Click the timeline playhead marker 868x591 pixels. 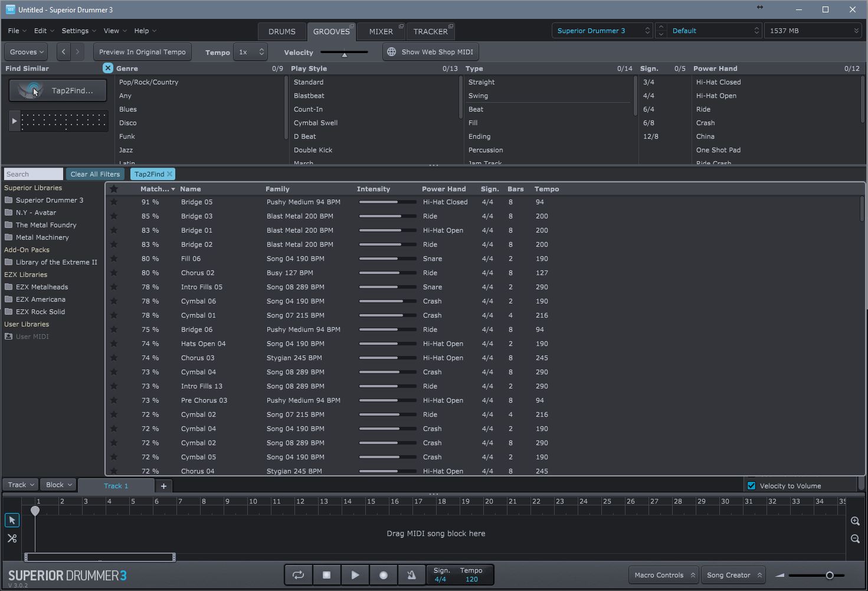[x=35, y=511]
